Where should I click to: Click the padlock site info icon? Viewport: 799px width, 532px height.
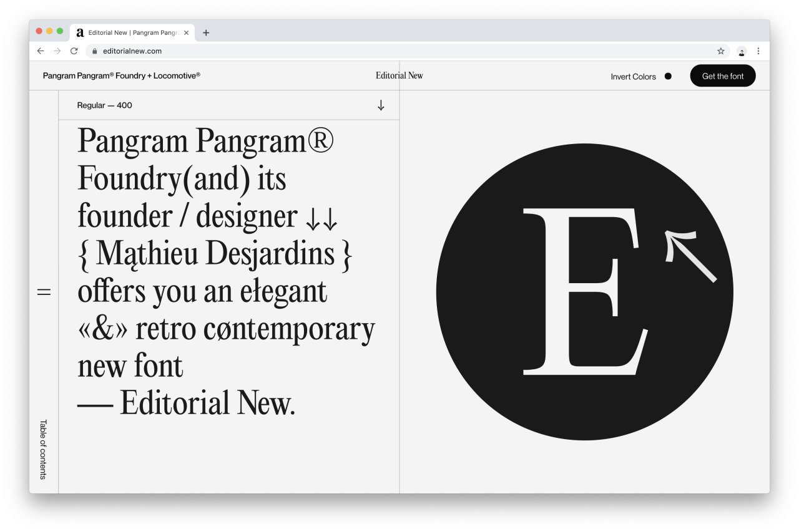tap(95, 51)
